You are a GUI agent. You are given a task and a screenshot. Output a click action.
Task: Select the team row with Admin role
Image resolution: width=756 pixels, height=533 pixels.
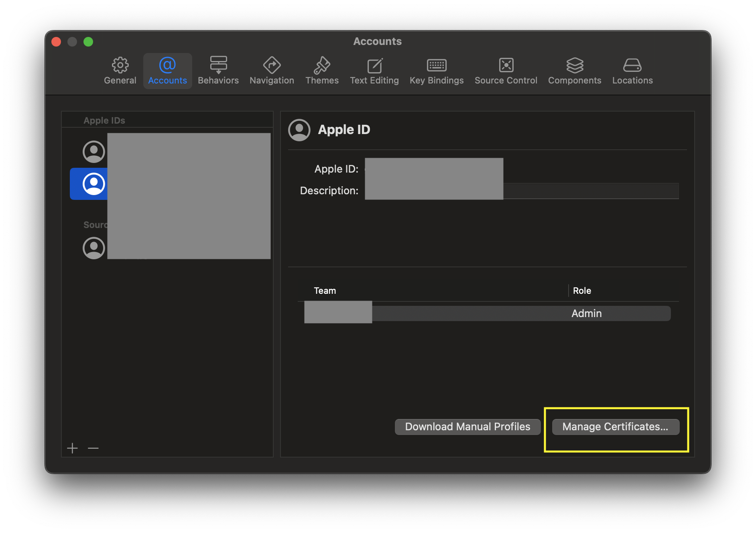tap(488, 313)
